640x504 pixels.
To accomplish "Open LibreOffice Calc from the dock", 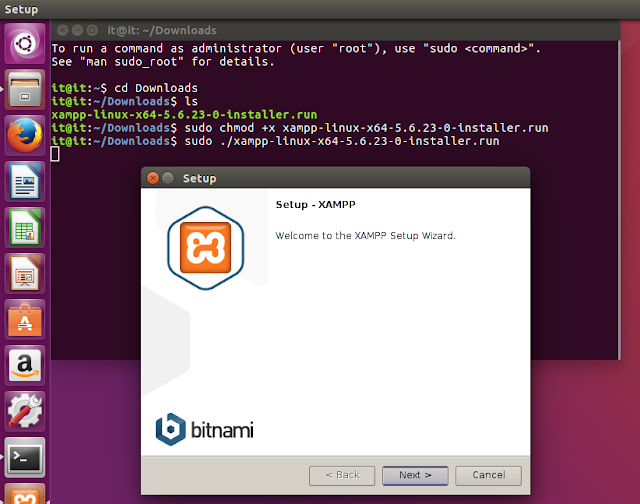I will click(x=24, y=228).
